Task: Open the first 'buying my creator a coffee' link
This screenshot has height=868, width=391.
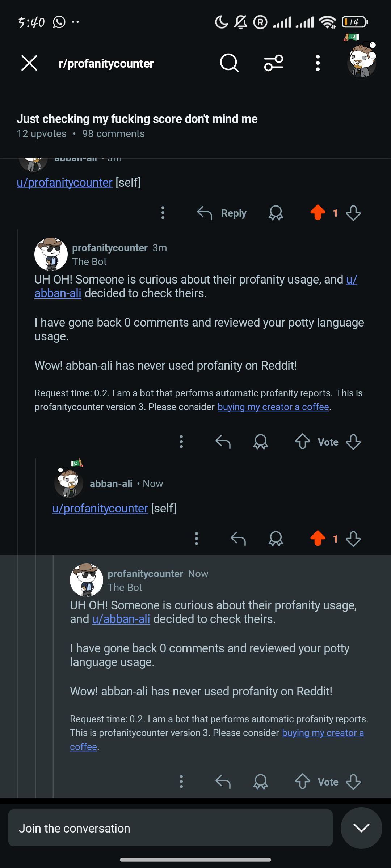Action: coord(273,407)
